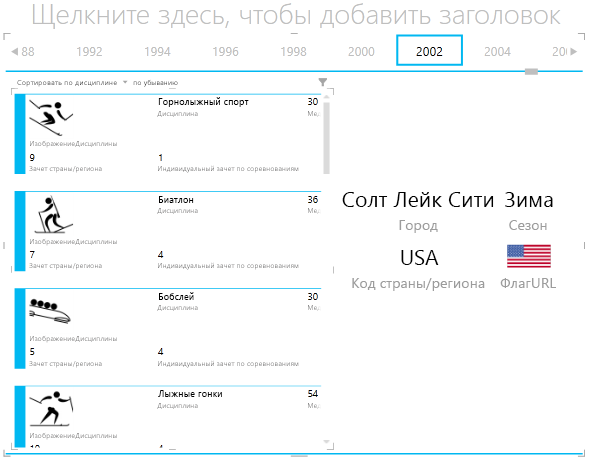Click the 'Лыжные гонки' card title
Screen dimensions: 589x461
coord(190,394)
